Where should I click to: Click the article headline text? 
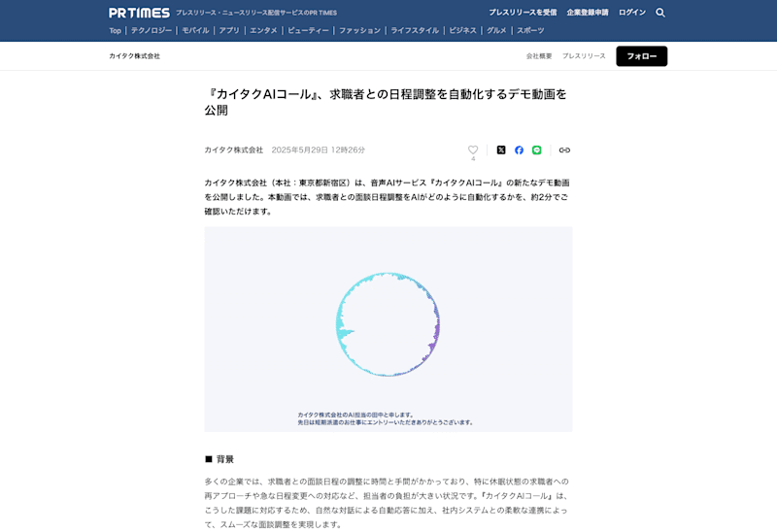click(386, 102)
